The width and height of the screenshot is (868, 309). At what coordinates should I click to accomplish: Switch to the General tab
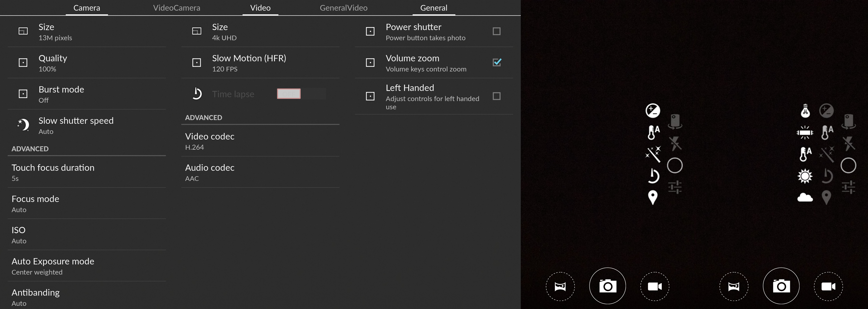[434, 8]
